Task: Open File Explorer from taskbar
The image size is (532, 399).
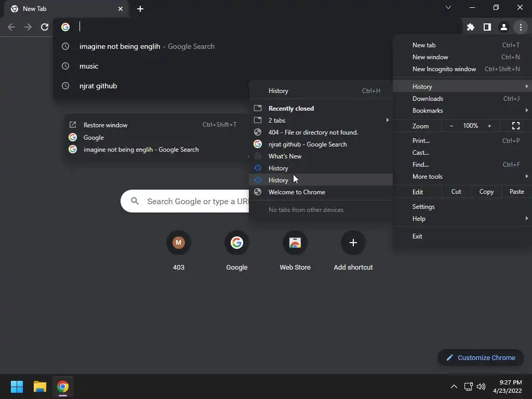Action: click(x=39, y=387)
